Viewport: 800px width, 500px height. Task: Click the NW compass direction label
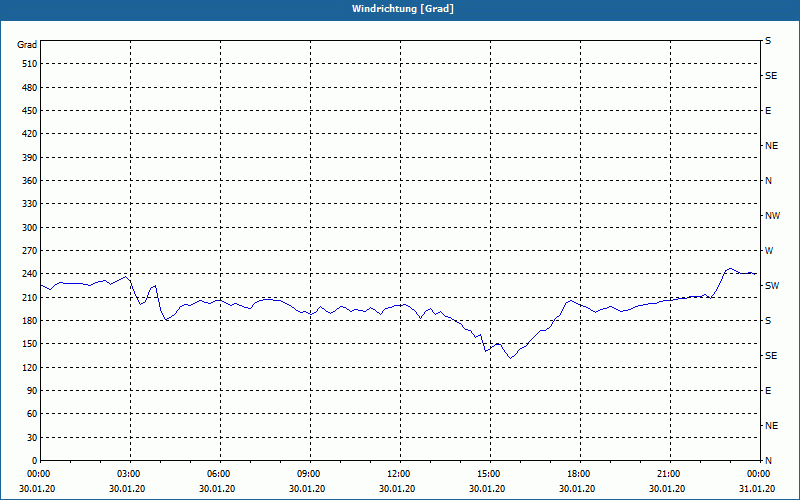[772, 216]
